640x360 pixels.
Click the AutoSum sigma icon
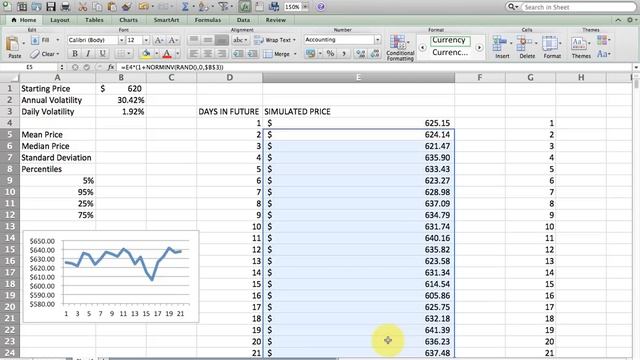click(185, 7)
